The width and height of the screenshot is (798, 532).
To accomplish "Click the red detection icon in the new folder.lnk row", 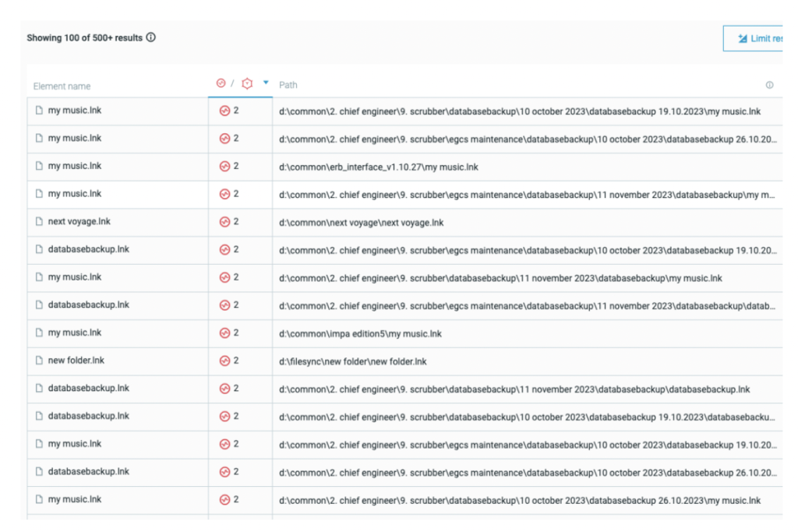I will [225, 361].
